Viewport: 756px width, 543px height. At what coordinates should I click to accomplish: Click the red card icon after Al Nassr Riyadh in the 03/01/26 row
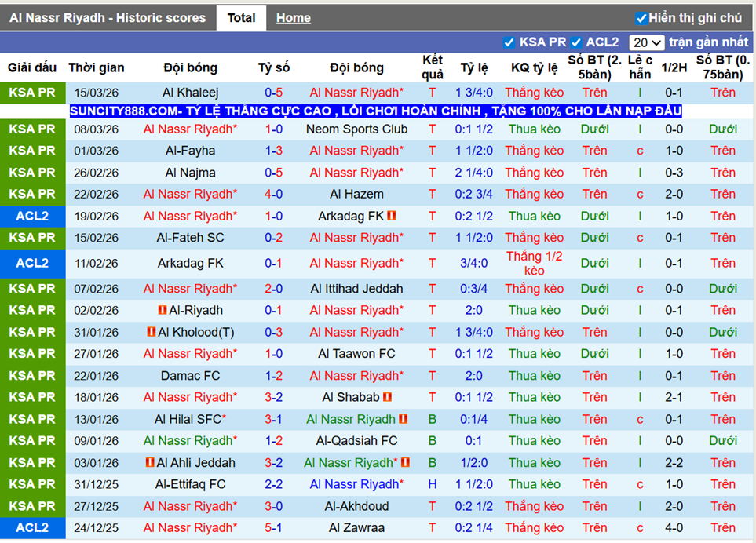click(x=407, y=462)
